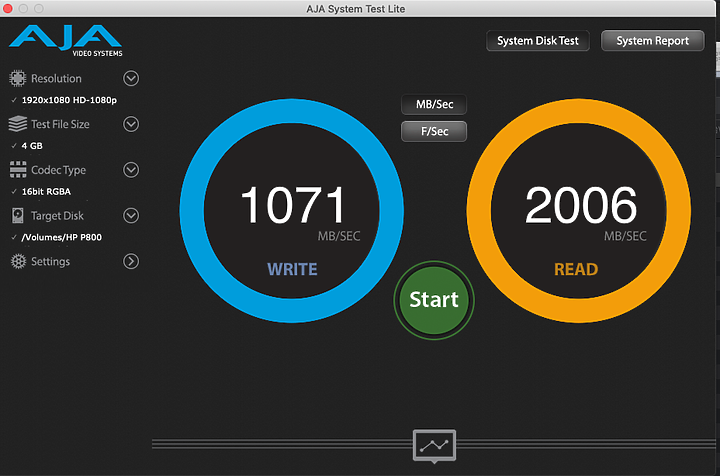The image size is (720, 476).
Task: Expand the Test File Size dropdown arrow
Action: coord(131,124)
